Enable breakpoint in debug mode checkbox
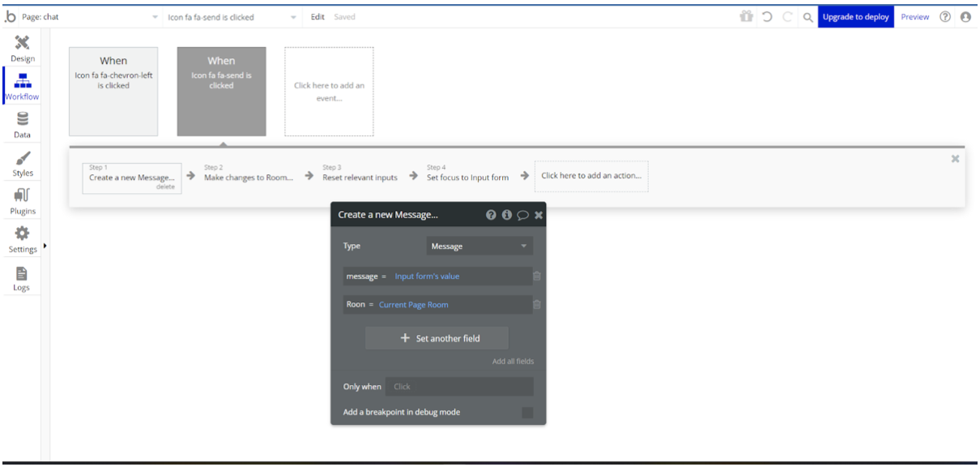The image size is (980, 467). 527,413
